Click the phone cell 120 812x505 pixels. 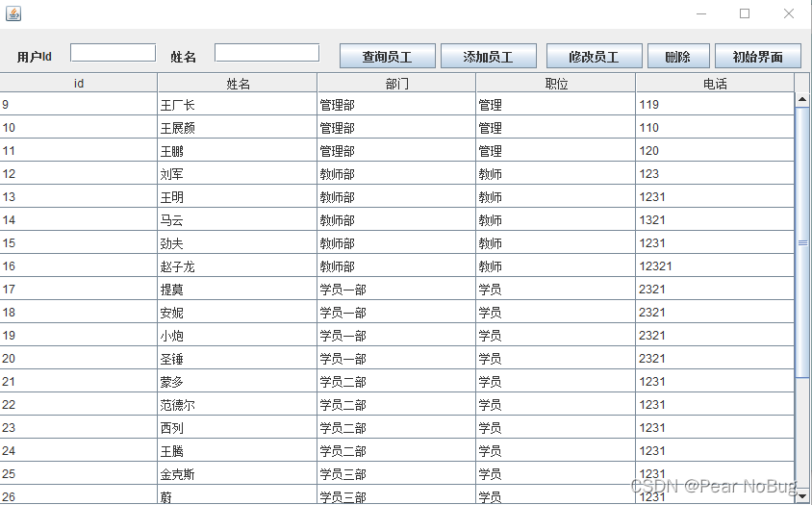pos(715,151)
